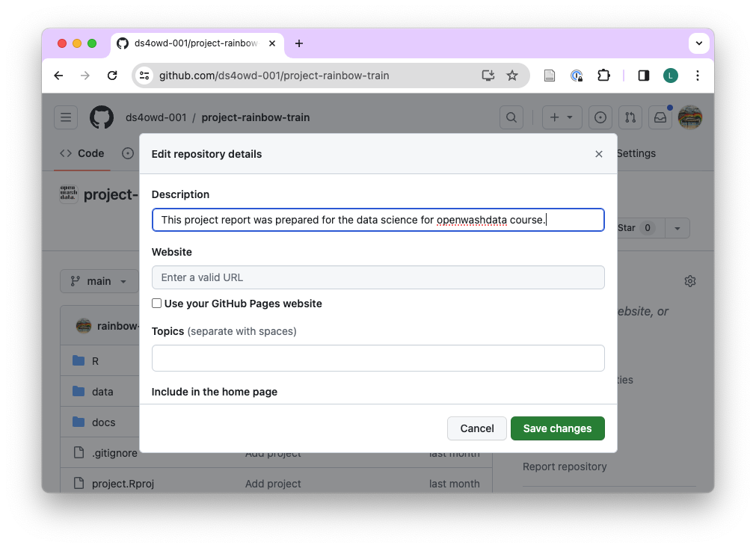Enable Use your GitHub Pages website
The image size is (756, 548).
157,304
